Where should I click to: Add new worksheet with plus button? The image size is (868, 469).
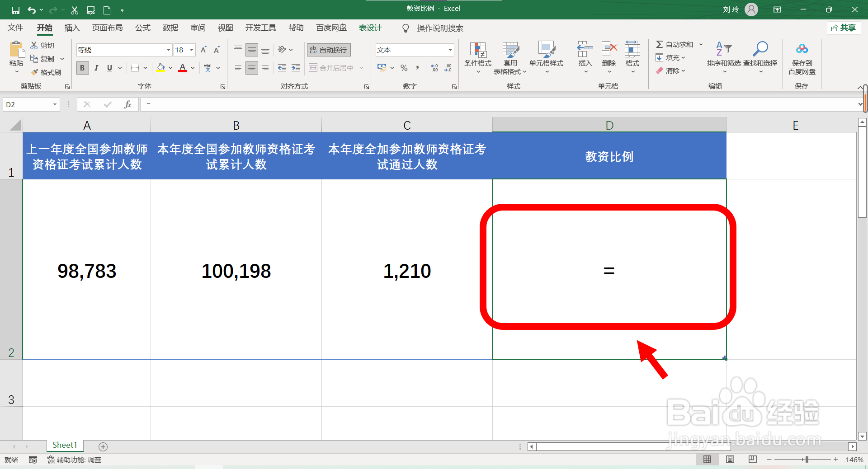(x=103, y=447)
